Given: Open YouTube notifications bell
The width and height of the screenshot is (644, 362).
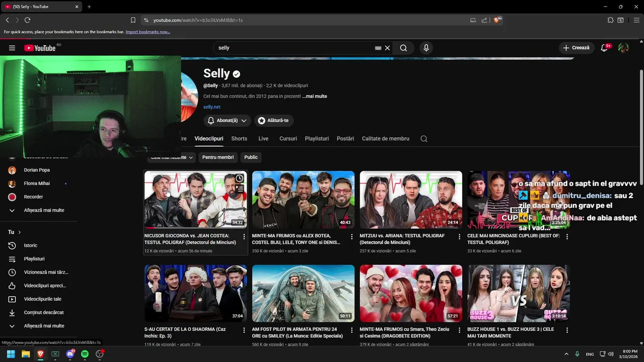Looking at the screenshot, I should point(605,48).
